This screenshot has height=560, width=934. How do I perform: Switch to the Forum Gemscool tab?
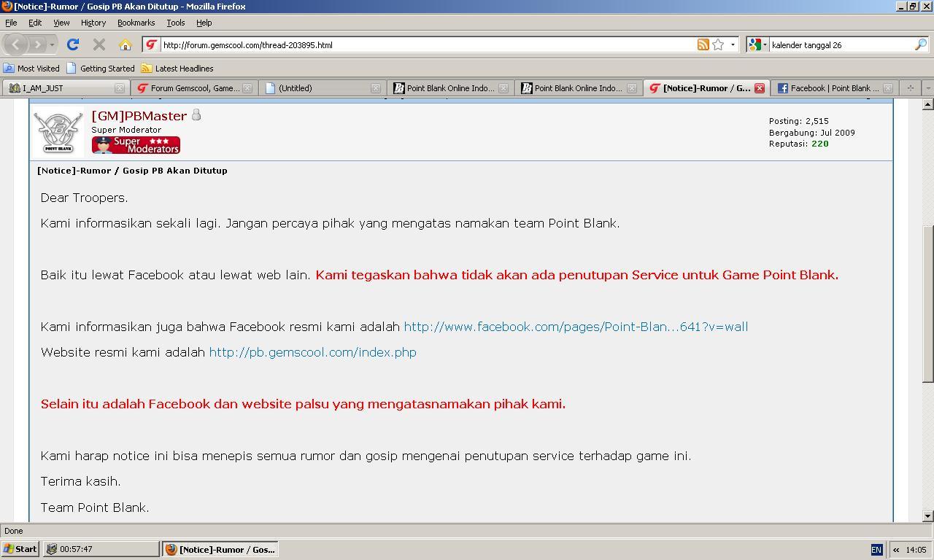(x=195, y=87)
